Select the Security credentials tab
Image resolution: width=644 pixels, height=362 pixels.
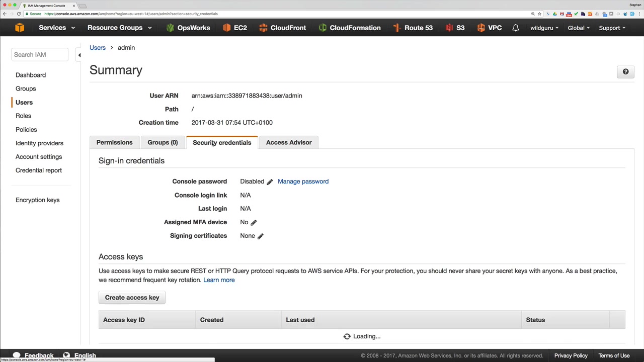(x=222, y=142)
